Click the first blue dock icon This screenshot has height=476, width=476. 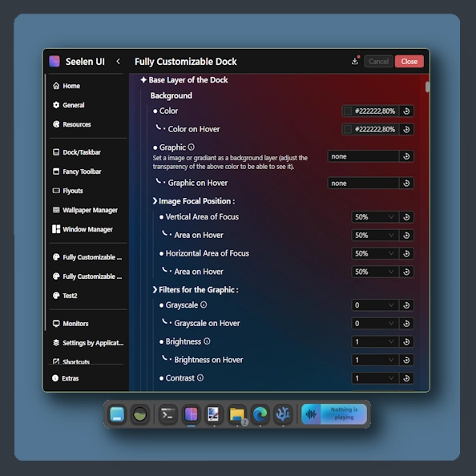pos(117,414)
